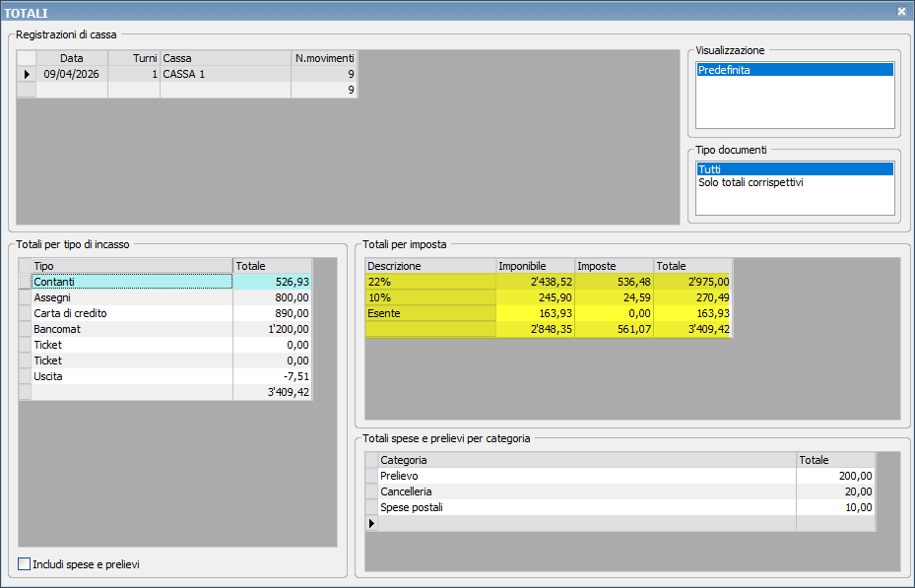Screen dimensions: 915x588
Task: Close the TOTALI window
Action: (901, 11)
